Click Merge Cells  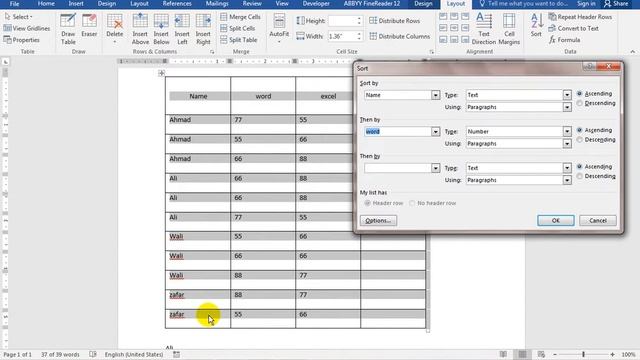[x=240, y=17]
